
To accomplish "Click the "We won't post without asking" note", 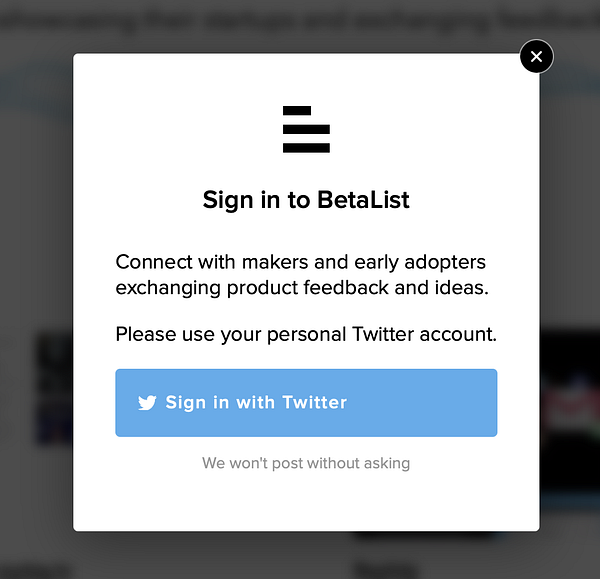I will (306, 463).
